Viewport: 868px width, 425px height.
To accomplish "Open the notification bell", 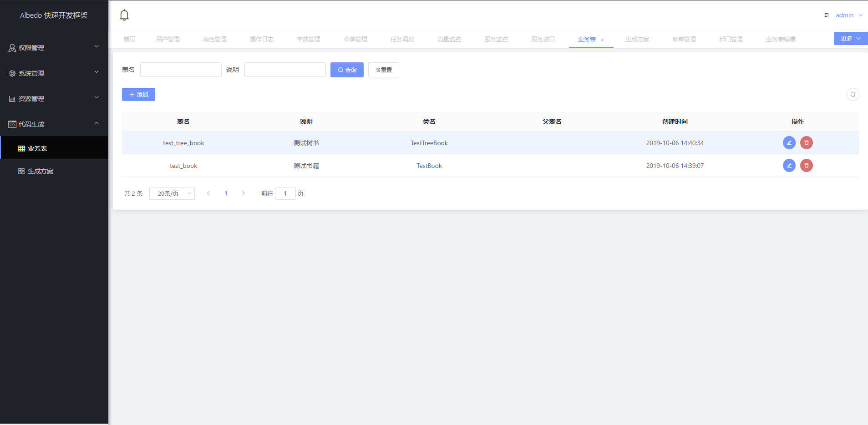I will pyautogui.click(x=124, y=15).
